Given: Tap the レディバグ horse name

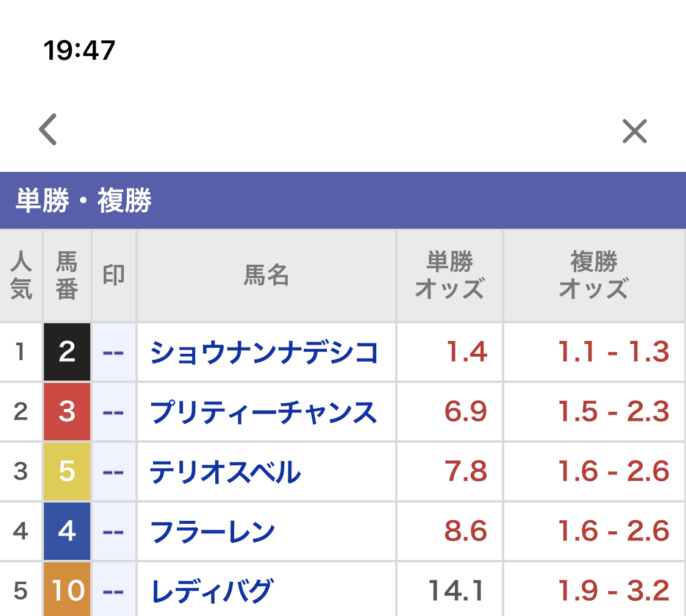Looking at the screenshot, I should pos(211,590).
